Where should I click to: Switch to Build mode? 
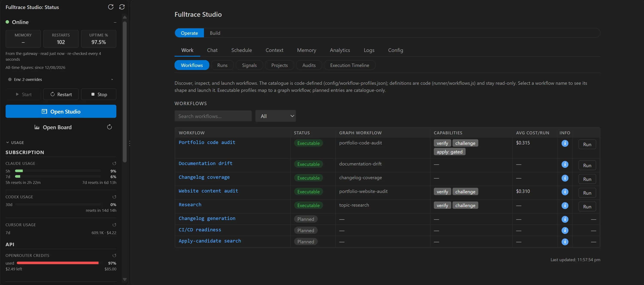coord(215,33)
